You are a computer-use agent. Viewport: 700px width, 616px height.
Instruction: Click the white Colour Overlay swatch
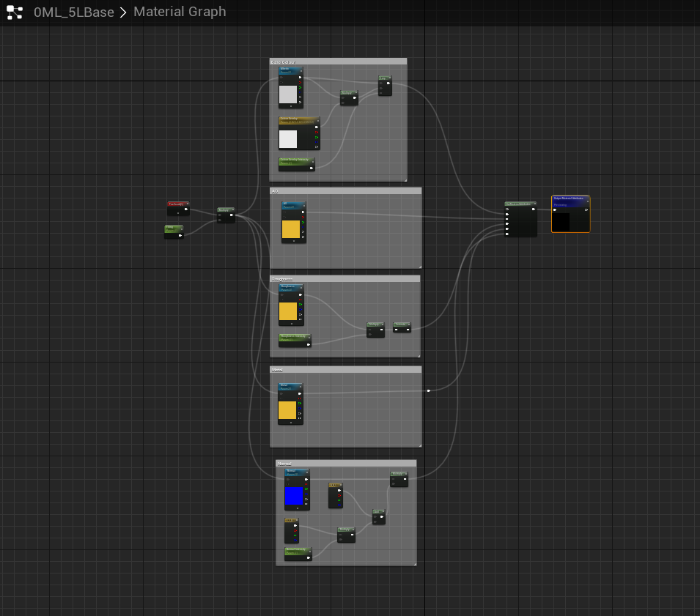coord(288,139)
